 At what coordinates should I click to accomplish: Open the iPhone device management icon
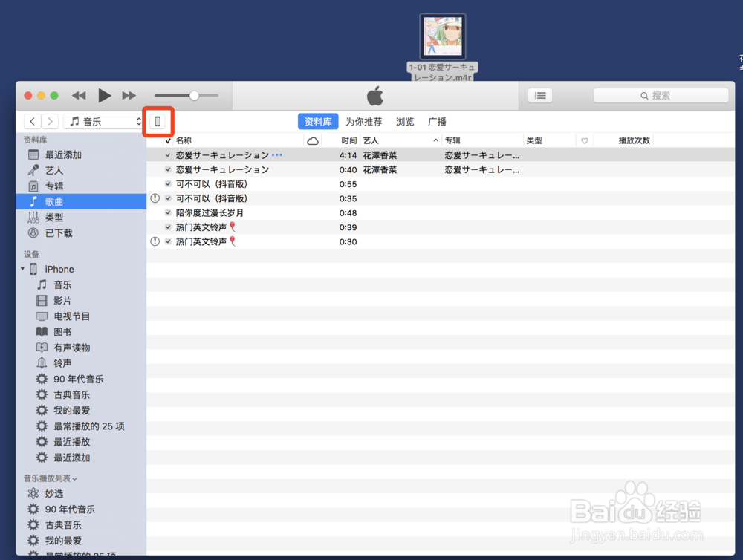158,120
